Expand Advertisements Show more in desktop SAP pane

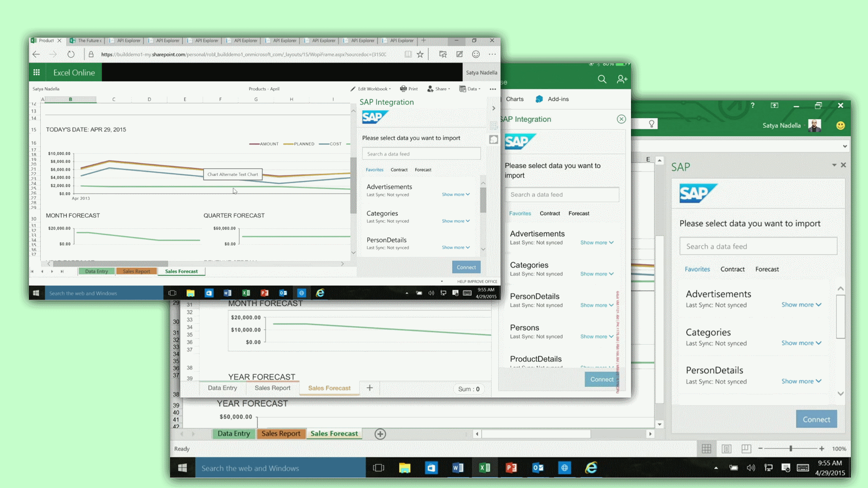click(x=802, y=305)
